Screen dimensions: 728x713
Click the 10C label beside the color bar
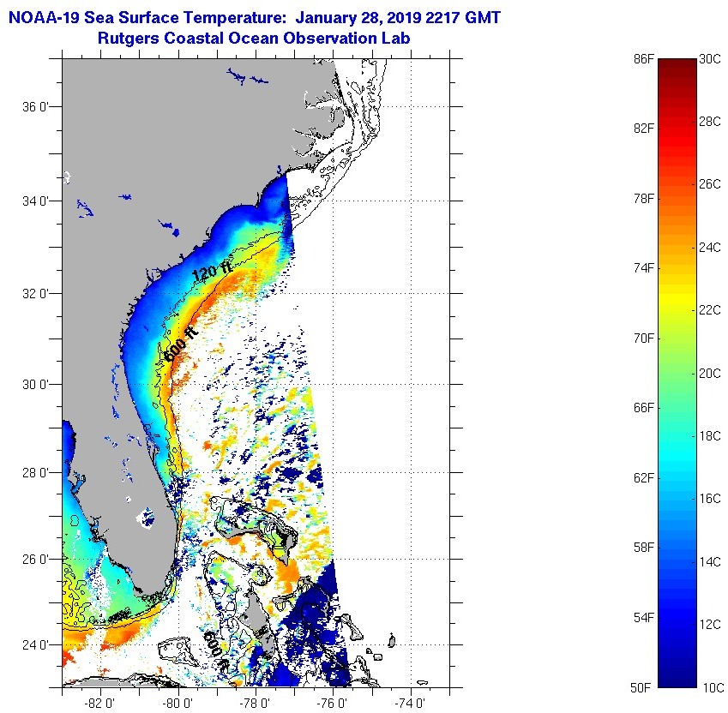pyautogui.click(x=710, y=687)
